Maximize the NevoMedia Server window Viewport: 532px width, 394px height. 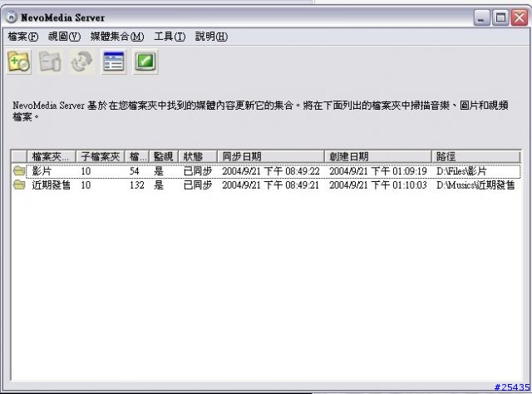[x=500, y=17]
